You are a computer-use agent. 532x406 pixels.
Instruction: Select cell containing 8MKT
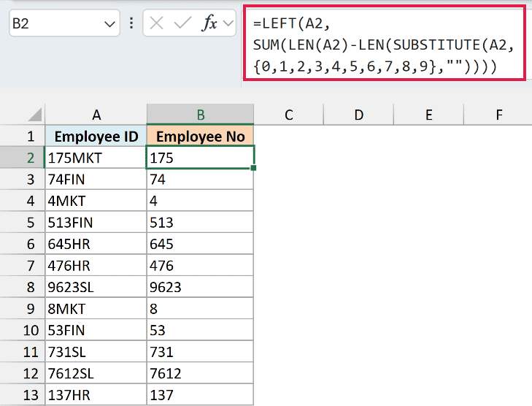click(x=96, y=309)
